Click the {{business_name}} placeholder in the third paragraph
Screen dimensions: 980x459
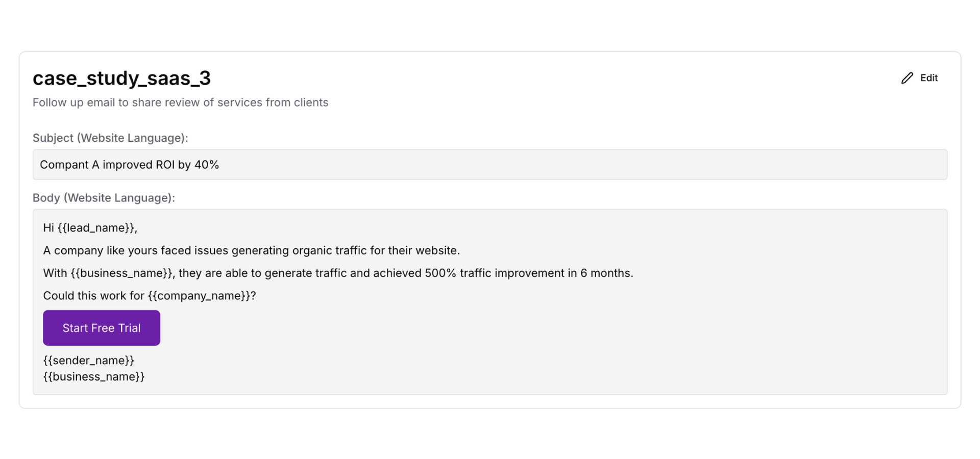(120, 273)
